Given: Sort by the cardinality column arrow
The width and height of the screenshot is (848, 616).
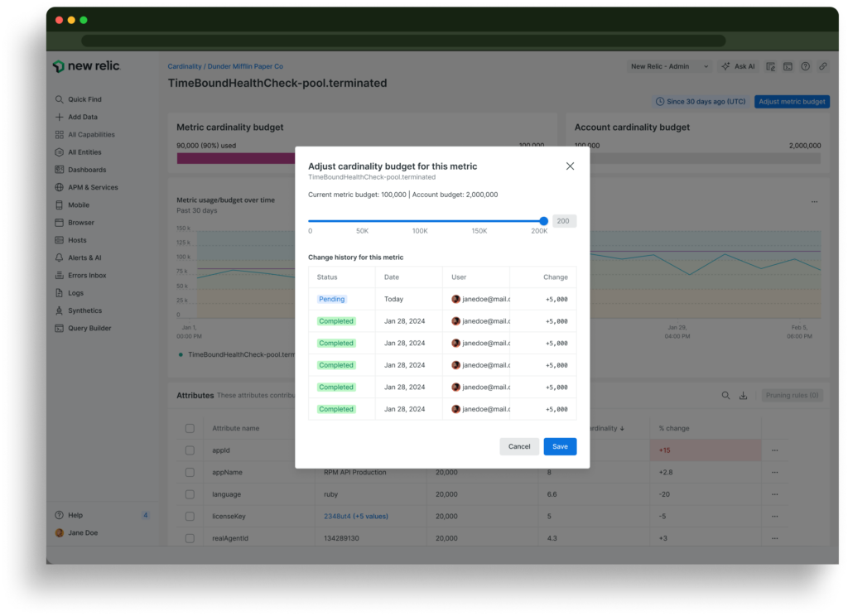Looking at the screenshot, I should pyautogui.click(x=622, y=428).
